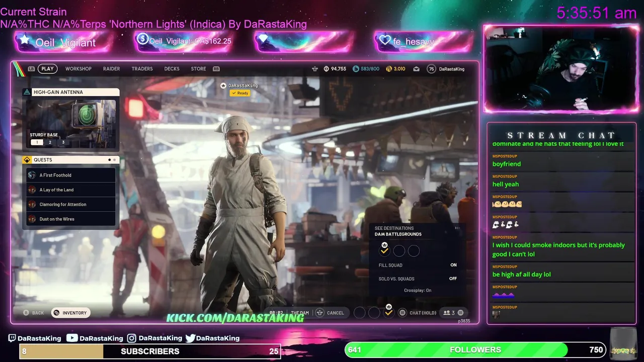Click the menu icon left of CHAT (HOLD)
Image resolution: width=644 pixels, height=362 pixels.
(x=402, y=313)
